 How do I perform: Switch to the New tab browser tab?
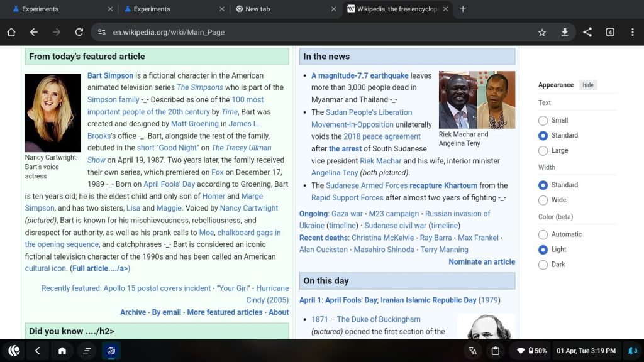tap(283, 9)
